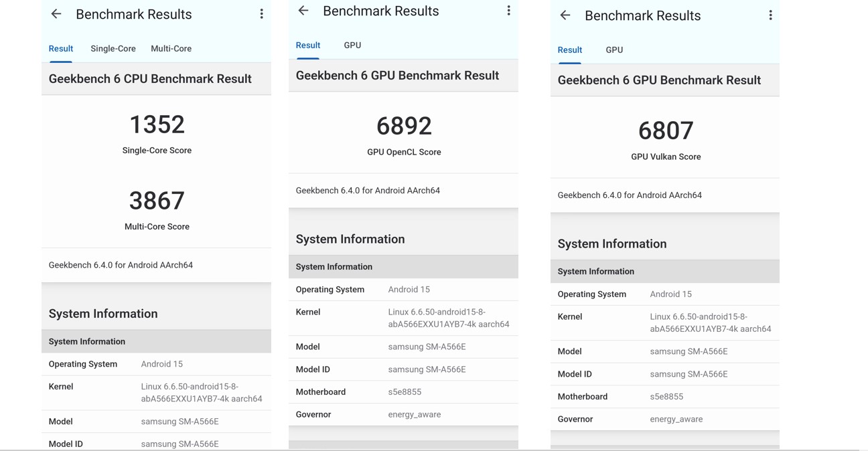Screen dimensions: 868x451
Task: Select the Single-Core Score label
Action: click(x=157, y=151)
